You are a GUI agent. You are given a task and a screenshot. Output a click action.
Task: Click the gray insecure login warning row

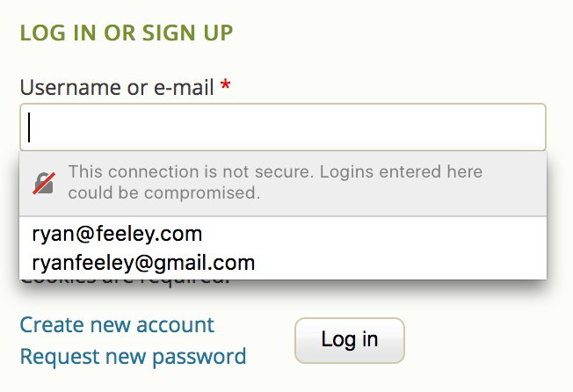coord(282,182)
